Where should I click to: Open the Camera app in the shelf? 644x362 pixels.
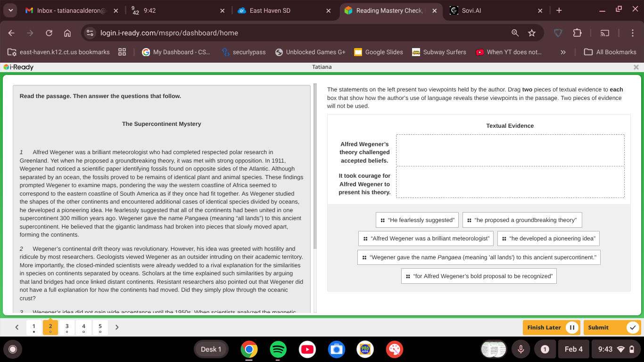pyautogui.click(x=336, y=349)
